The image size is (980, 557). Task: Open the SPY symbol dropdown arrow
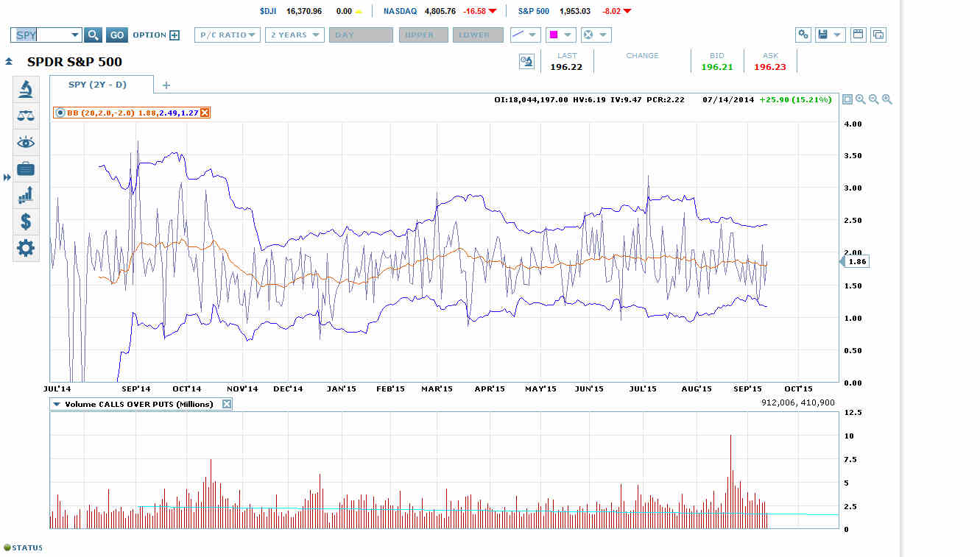point(74,35)
